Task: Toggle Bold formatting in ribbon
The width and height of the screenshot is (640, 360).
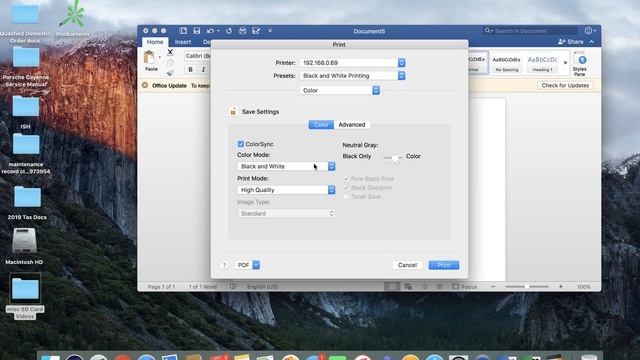Action: coord(191,70)
